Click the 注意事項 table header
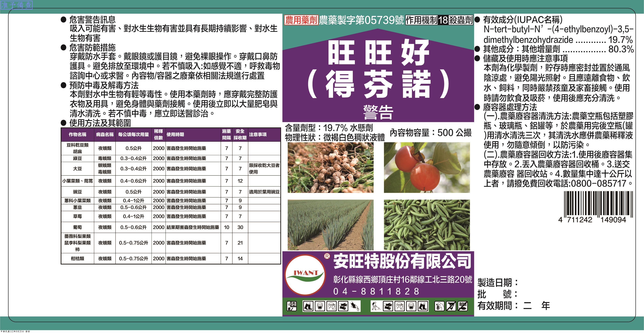 tap(258, 134)
